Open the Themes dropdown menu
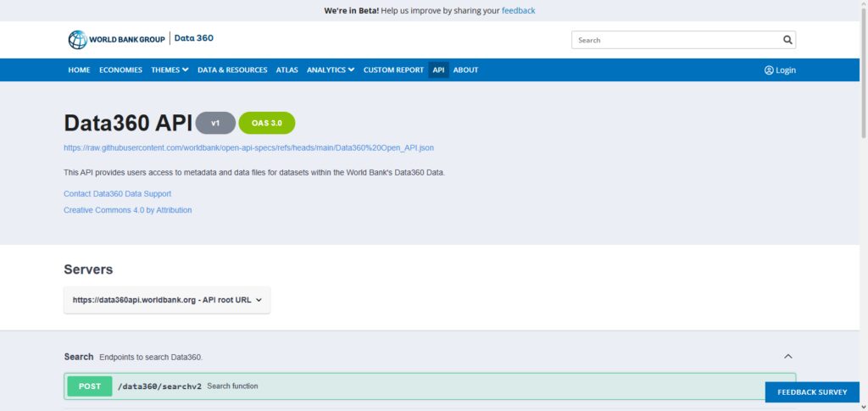Viewport: 868px width, 411px height. click(x=170, y=70)
